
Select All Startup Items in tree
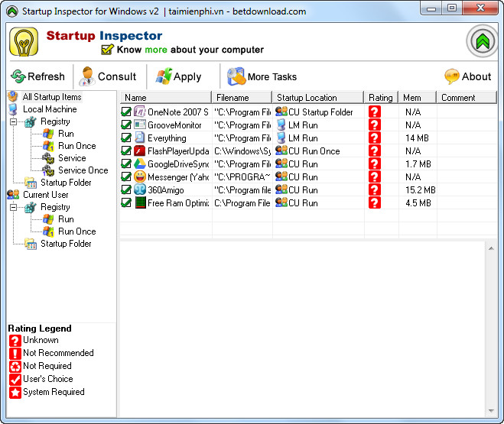point(52,96)
